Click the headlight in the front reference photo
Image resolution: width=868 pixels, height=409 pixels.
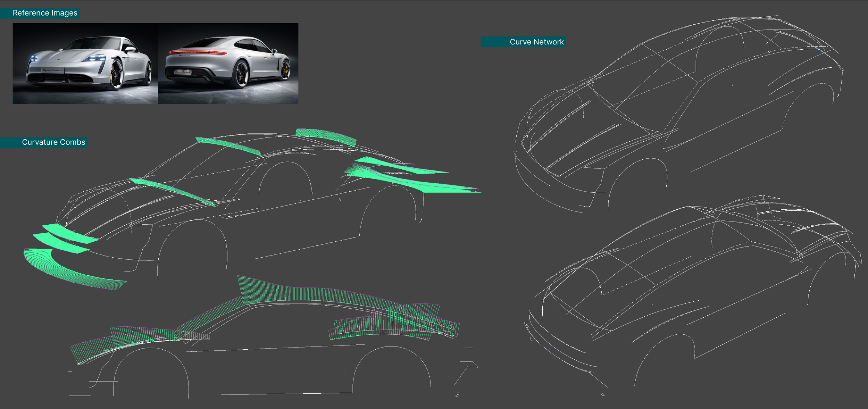click(x=97, y=58)
